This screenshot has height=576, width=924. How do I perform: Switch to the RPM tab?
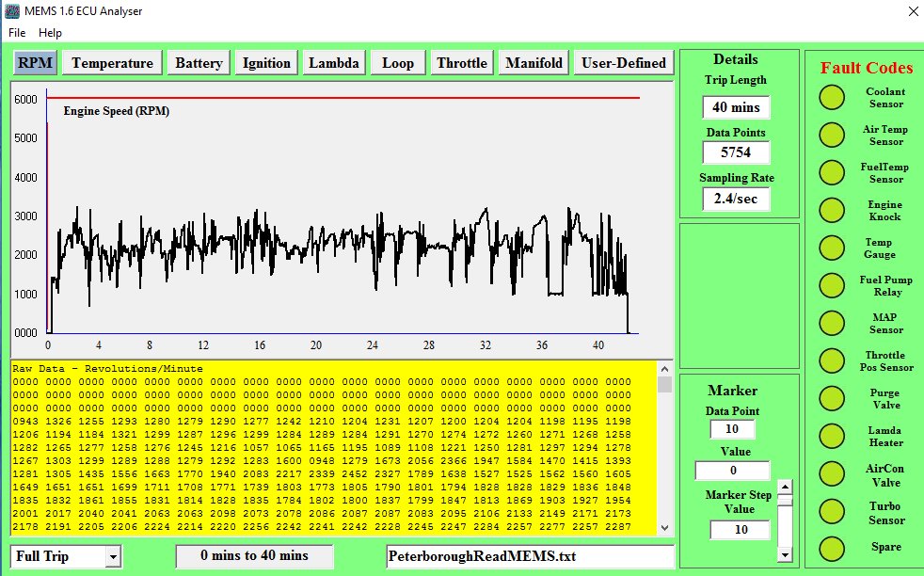pos(36,62)
